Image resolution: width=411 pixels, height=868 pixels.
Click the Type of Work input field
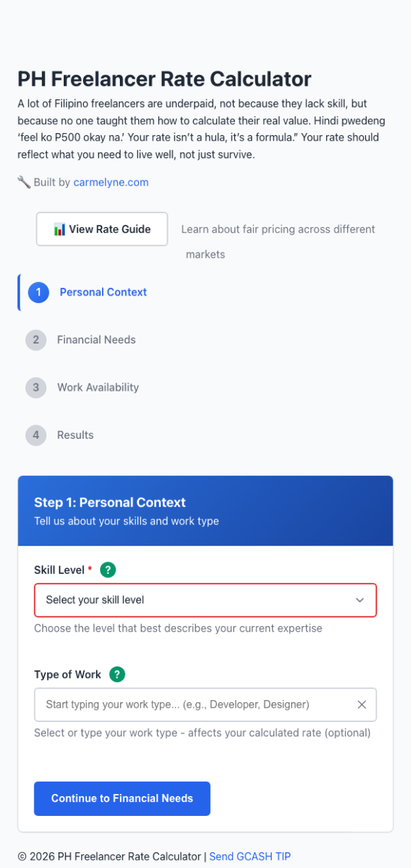point(192,704)
